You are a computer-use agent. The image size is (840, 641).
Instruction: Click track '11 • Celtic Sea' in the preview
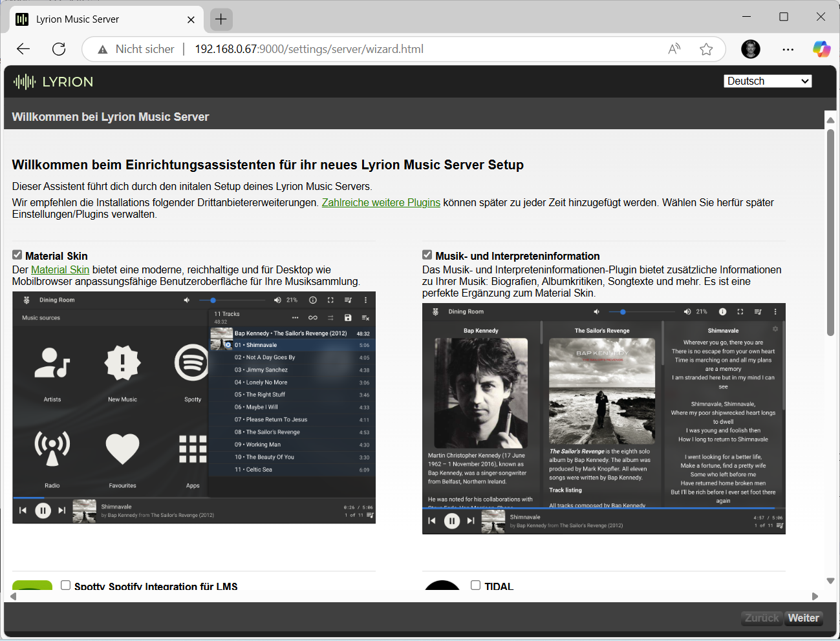pos(292,470)
